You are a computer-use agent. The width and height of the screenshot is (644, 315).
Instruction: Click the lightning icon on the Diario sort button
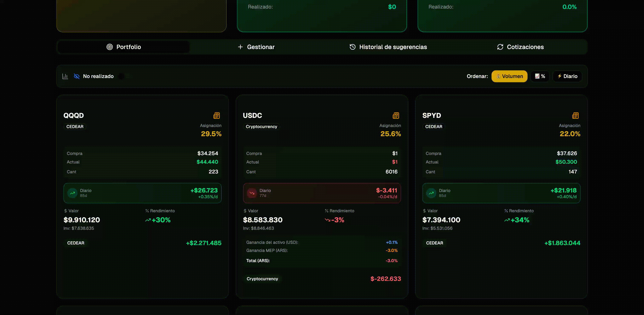pyautogui.click(x=559, y=76)
